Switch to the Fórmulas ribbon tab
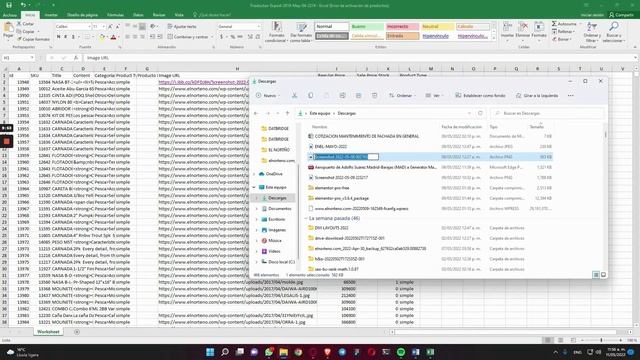 click(116, 15)
